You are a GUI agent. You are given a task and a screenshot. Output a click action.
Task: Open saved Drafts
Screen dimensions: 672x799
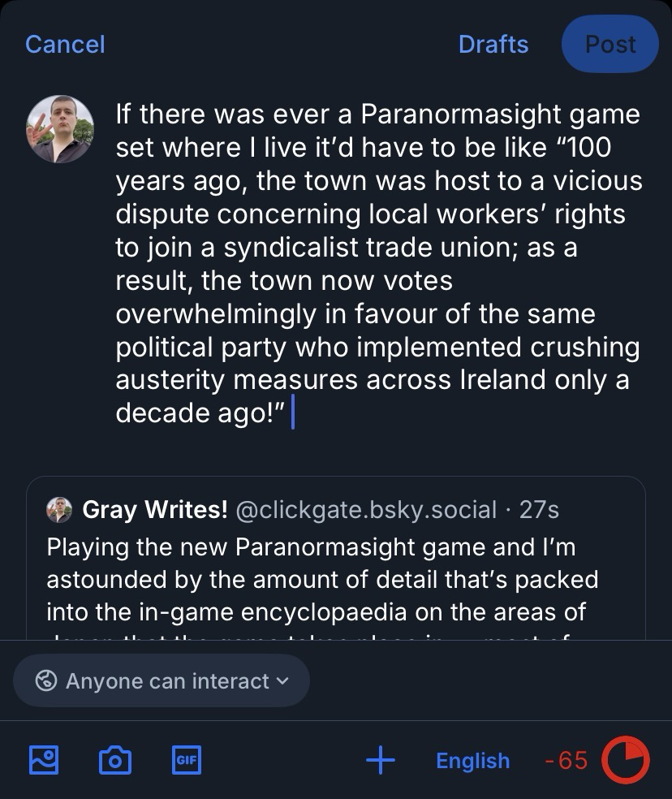493,44
